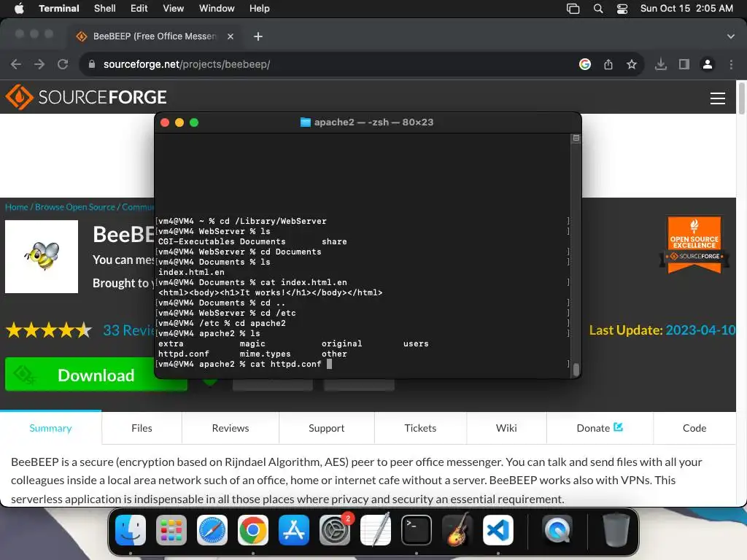Bookmark this page with the star
This screenshot has height=560, width=747.
click(x=632, y=64)
